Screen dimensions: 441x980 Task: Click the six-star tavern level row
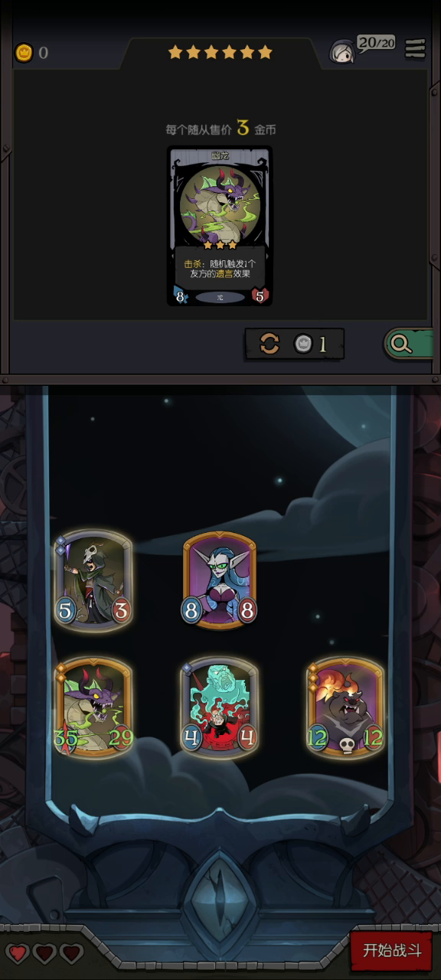tap(220, 52)
